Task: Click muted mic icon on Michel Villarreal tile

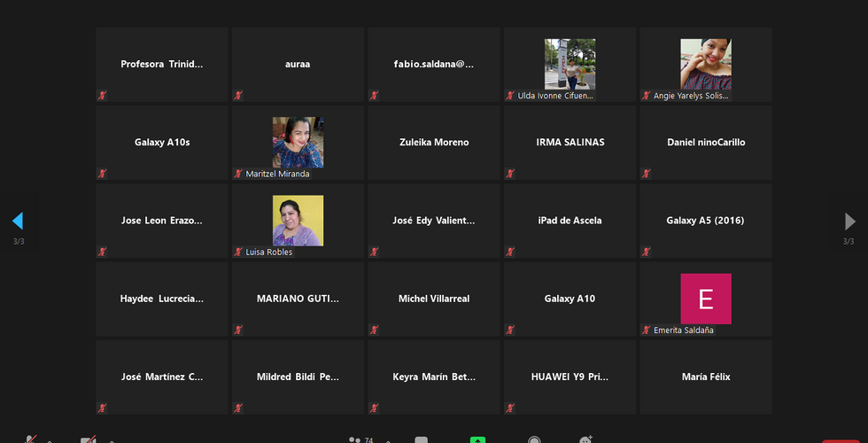Action: (x=374, y=330)
